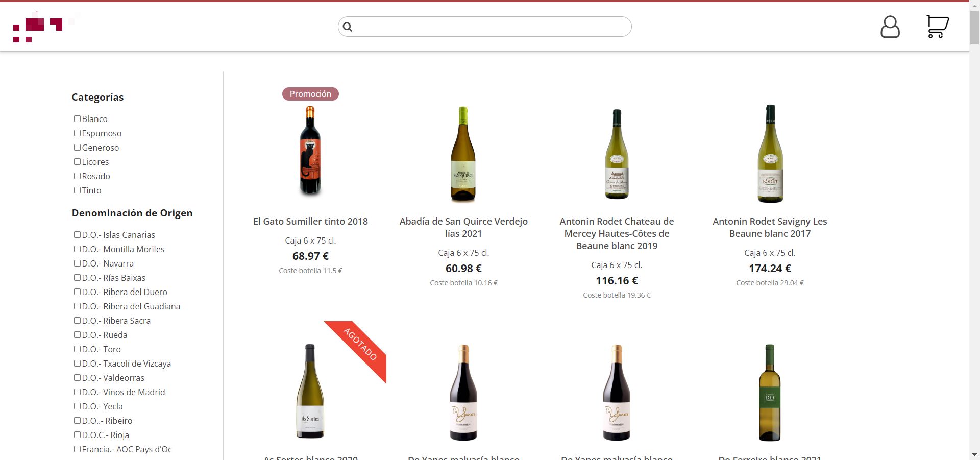
Task: Click inside the search input field
Action: (484, 27)
